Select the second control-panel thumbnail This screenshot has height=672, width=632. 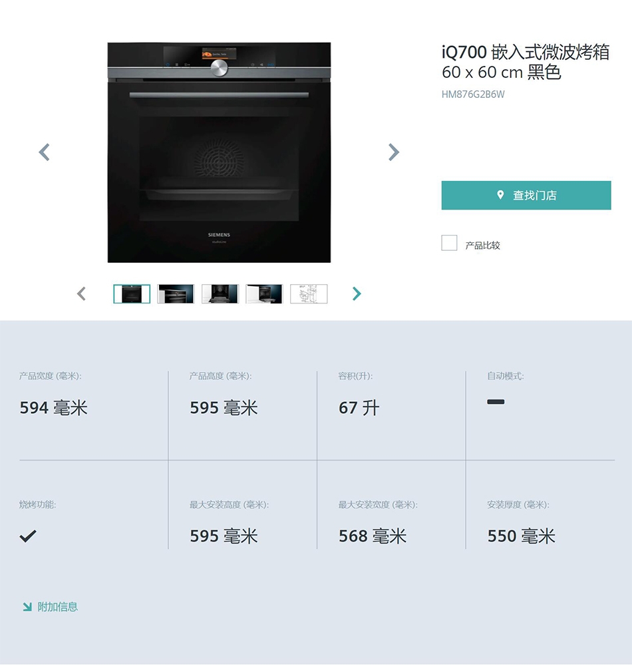click(176, 293)
